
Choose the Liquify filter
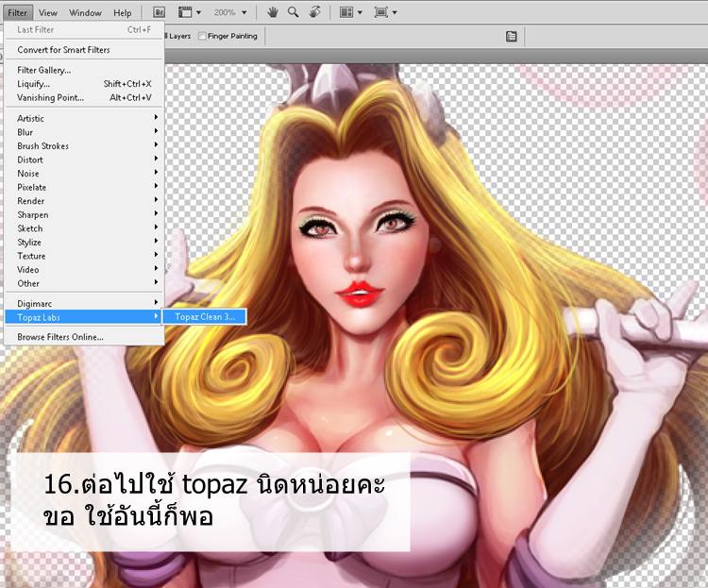click(x=84, y=84)
